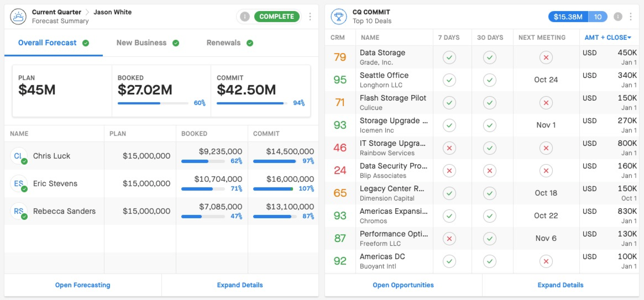Click Rebecca Sanders' avatar icon
Screen dimensions: 644x300
[18, 211]
